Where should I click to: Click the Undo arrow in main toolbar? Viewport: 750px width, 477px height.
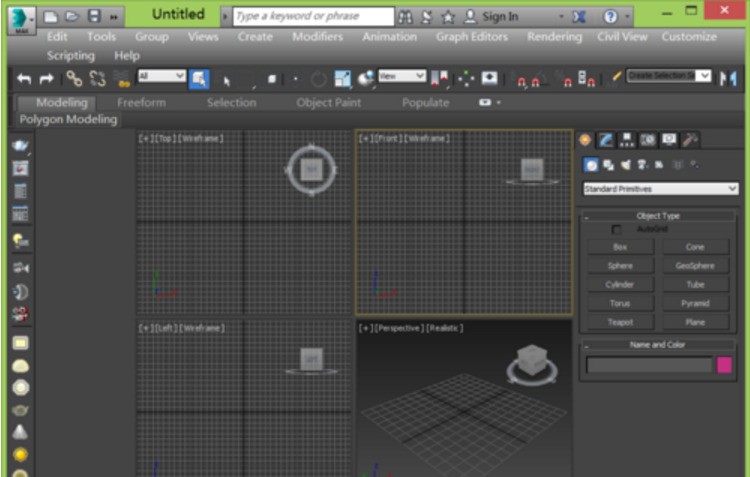(24, 78)
